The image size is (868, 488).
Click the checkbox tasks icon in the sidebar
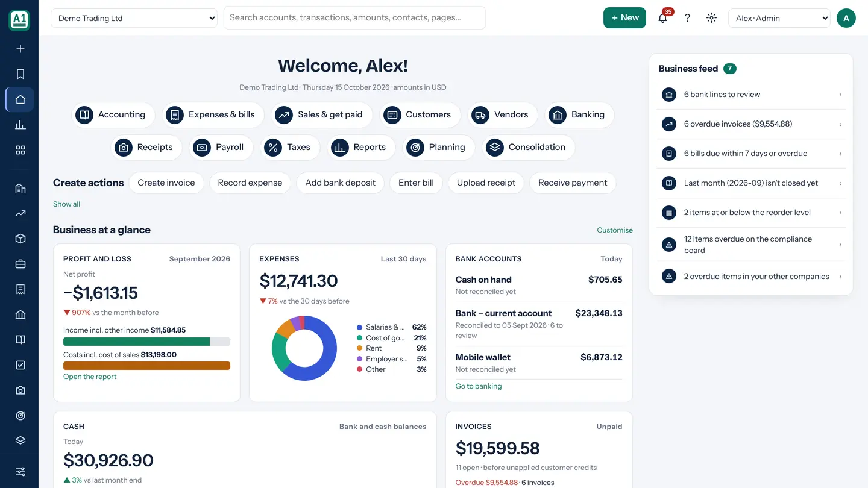(x=20, y=365)
